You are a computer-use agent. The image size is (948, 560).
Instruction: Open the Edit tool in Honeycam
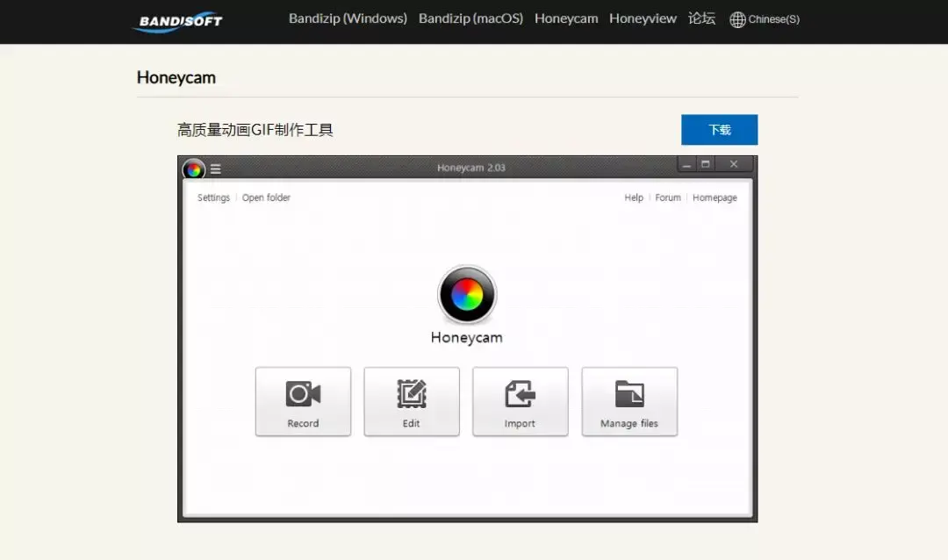412,401
